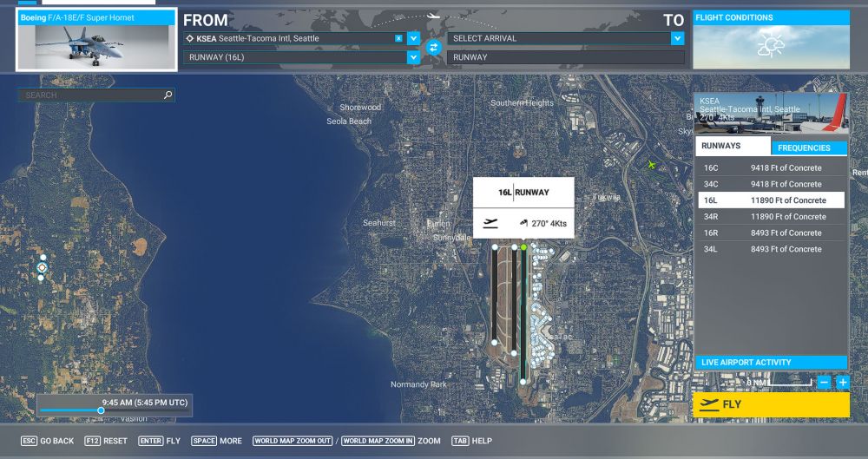The width and height of the screenshot is (868, 459).
Task: Expand the RUNWAY (16L) dropdown
Action: point(413,57)
